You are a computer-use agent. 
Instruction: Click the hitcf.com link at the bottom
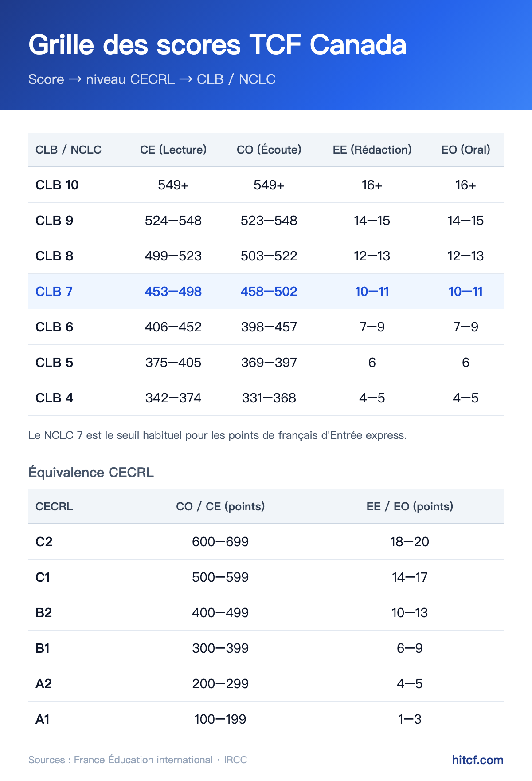click(477, 760)
